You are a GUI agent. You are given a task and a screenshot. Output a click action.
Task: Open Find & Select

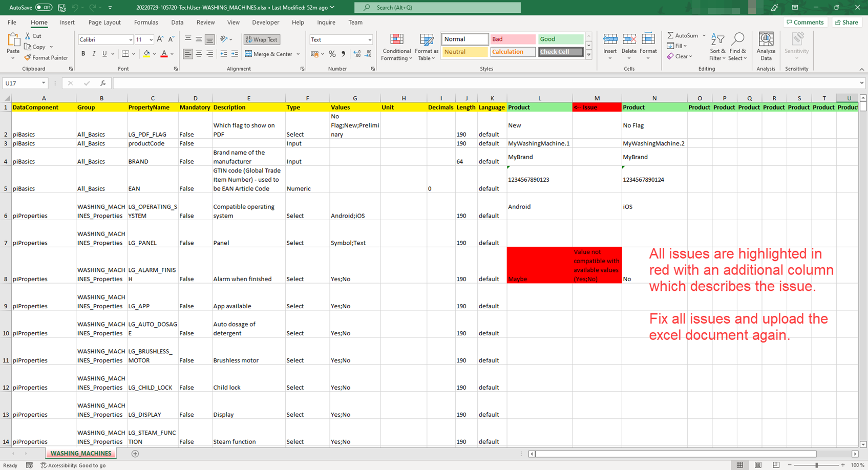(738, 47)
